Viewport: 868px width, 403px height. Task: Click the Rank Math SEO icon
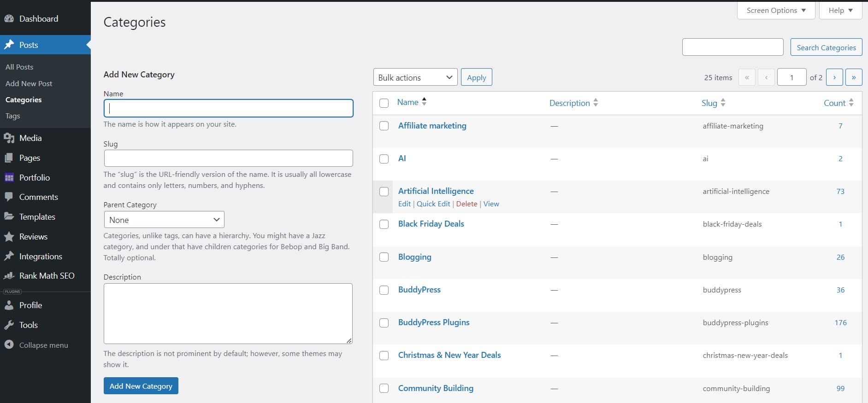tap(9, 276)
